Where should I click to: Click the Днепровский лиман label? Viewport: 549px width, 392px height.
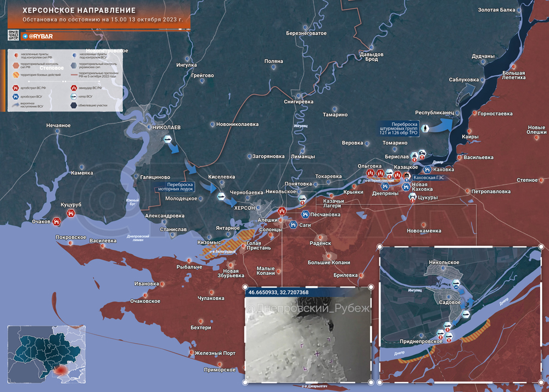pos(138,238)
